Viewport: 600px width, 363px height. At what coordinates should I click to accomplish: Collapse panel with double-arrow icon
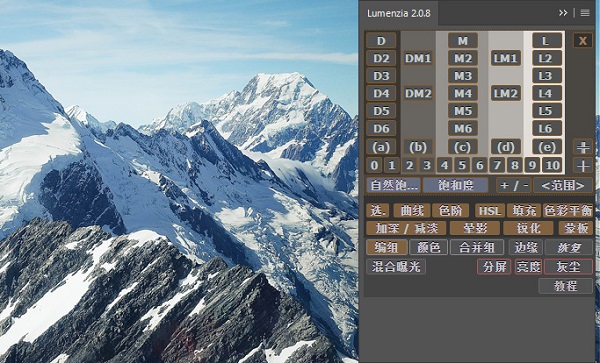[563, 13]
